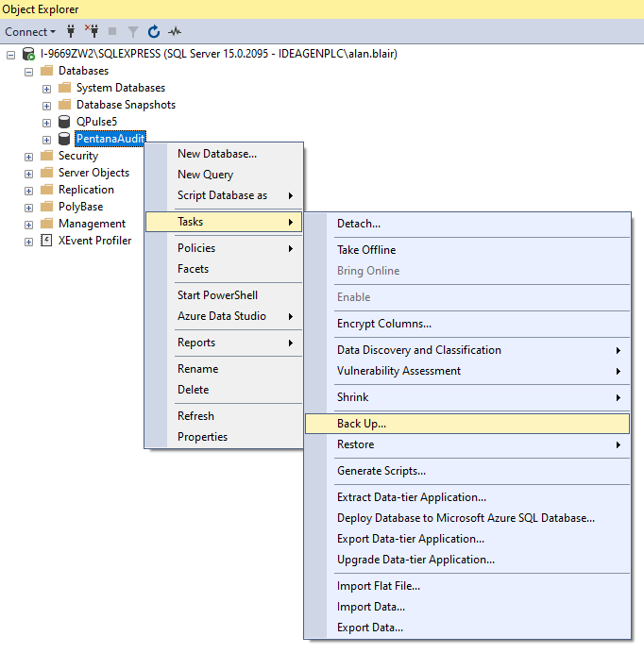Viewport: 644px width, 653px height.
Task: Choose Encrypt Columns...
Action: click(467, 324)
